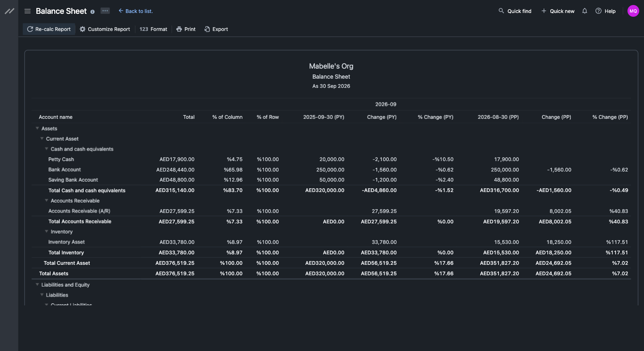Click the As 30 Sep 2026 date text
This screenshot has width=644, height=351.
pyautogui.click(x=331, y=86)
